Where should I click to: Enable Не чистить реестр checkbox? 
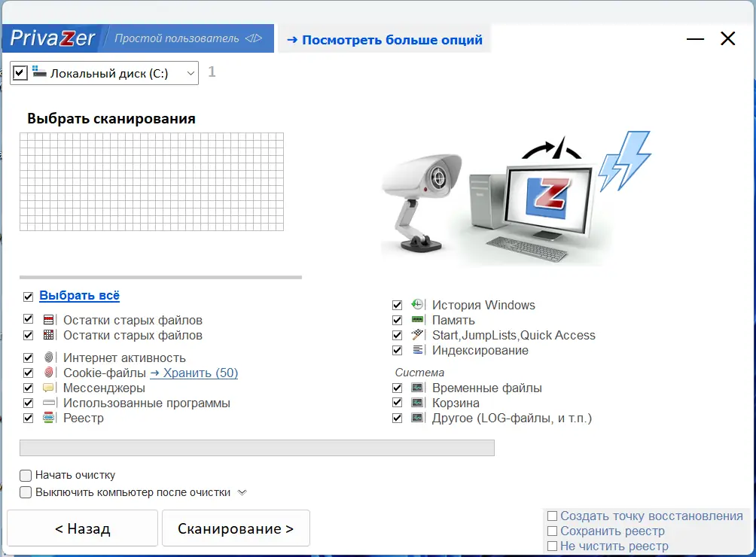coord(552,546)
